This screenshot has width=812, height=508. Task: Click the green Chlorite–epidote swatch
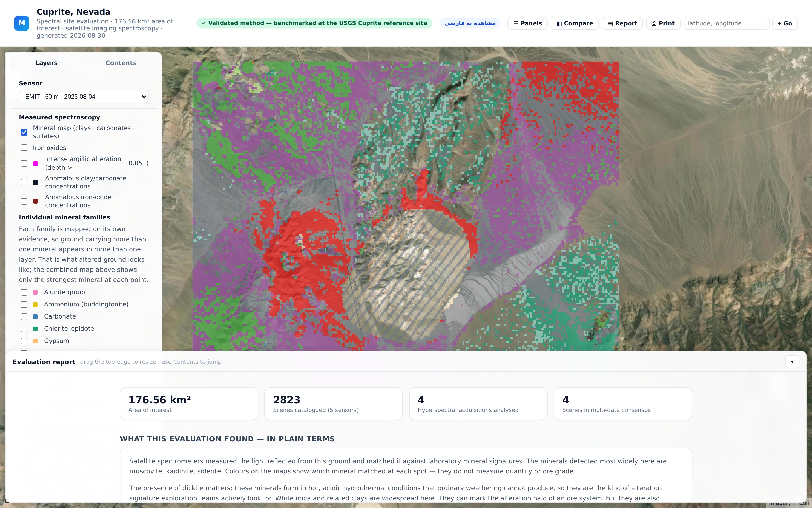pyautogui.click(x=35, y=329)
